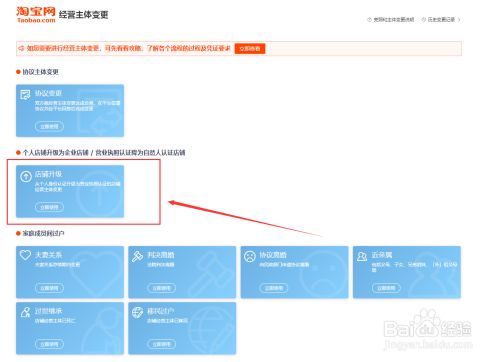
Task: Click the 店铺升级 up-arrow icon
Action: point(26,176)
